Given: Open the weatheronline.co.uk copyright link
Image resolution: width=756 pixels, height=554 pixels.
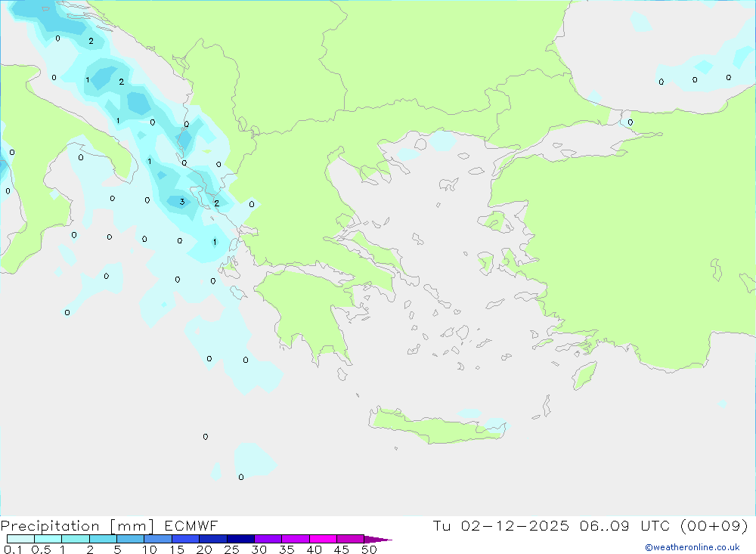Looking at the screenshot, I should point(692,547).
